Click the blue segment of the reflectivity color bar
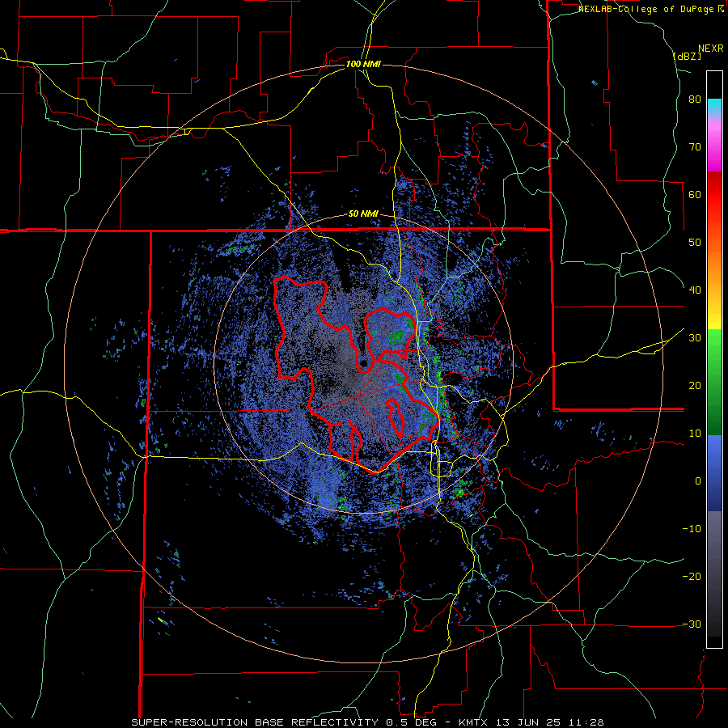The height and width of the screenshot is (728, 728). tap(714, 473)
